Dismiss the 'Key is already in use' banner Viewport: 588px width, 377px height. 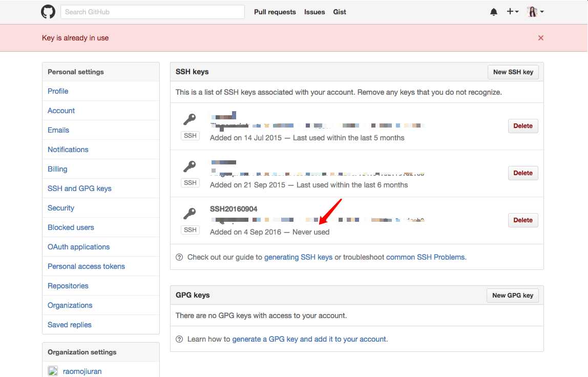pyautogui.click(x=541, y=38)
